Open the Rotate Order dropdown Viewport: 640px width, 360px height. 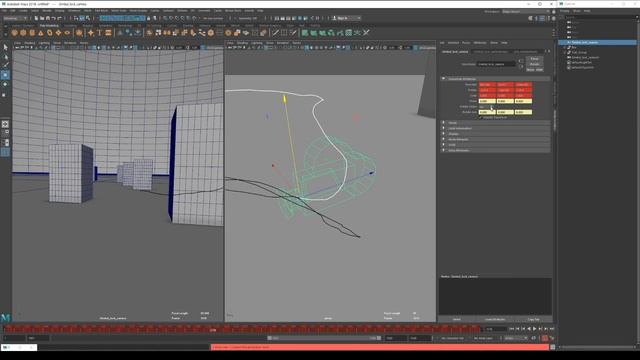pos(487,107)
